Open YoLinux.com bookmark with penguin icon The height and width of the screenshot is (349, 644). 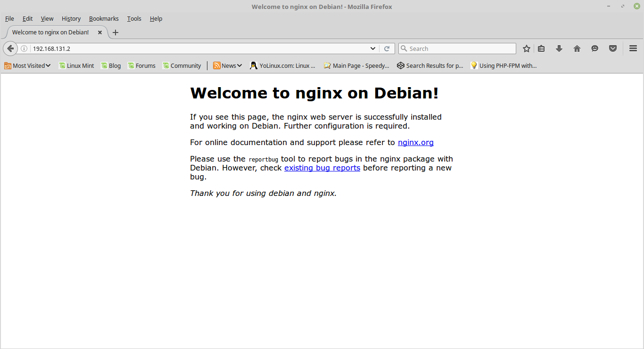click(x=283, y=65)
